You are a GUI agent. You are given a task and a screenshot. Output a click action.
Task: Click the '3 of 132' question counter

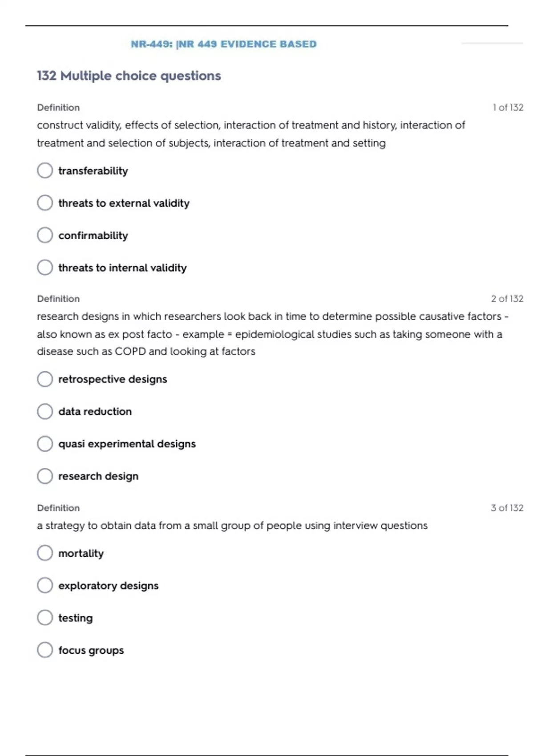click(507, 508)
